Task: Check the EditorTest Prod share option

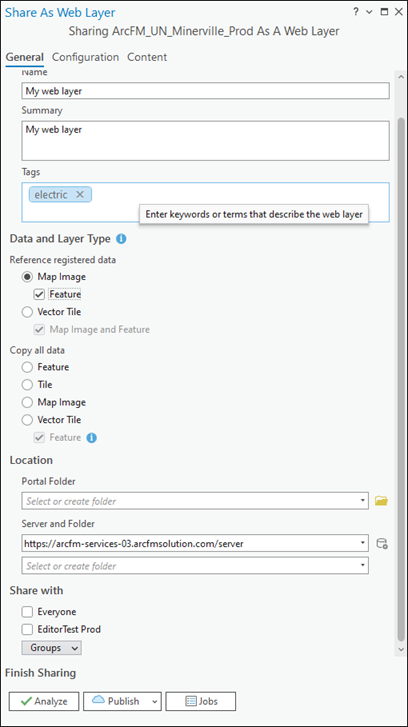Action: pyautogui.click(x=27, y=630)
